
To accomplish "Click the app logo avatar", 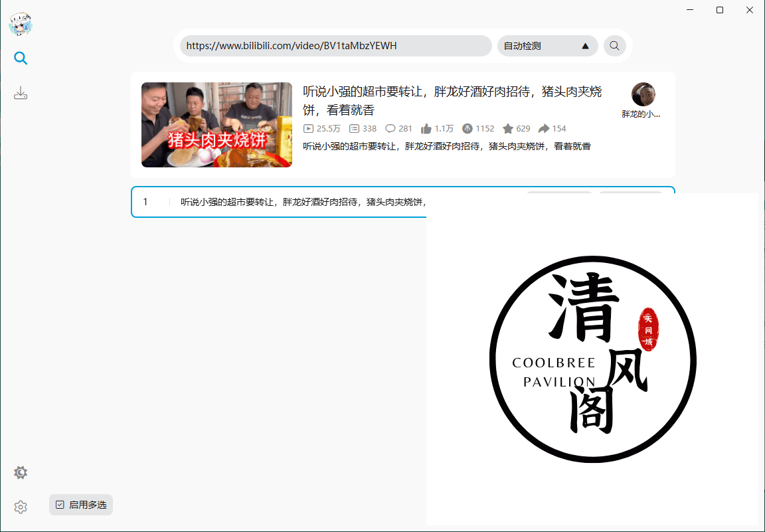I will [21, 23].
